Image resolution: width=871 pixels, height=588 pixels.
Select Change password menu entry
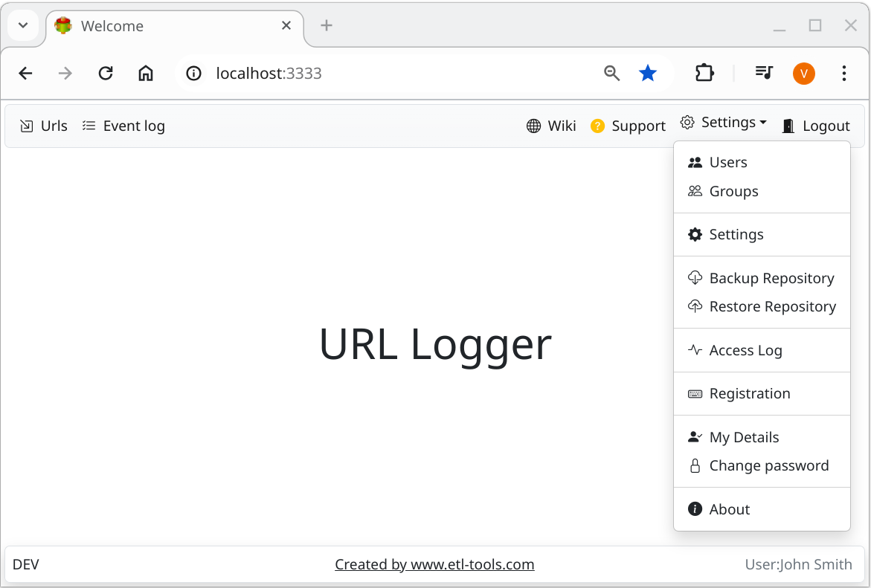click(762, 465)
